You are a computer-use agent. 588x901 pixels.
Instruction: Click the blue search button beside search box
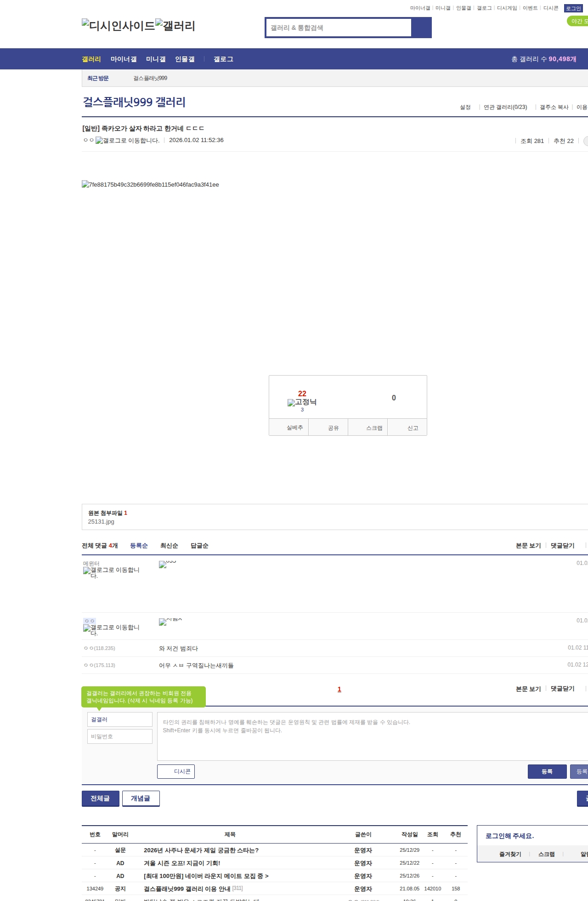click(421, 28)
